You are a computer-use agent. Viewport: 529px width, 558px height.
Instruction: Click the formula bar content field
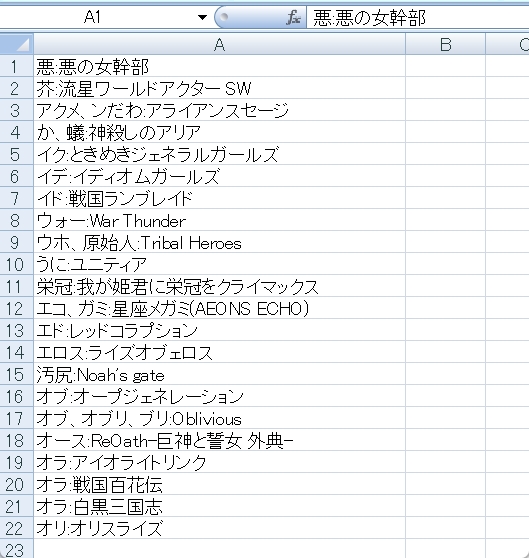click(x=418, y=17)
